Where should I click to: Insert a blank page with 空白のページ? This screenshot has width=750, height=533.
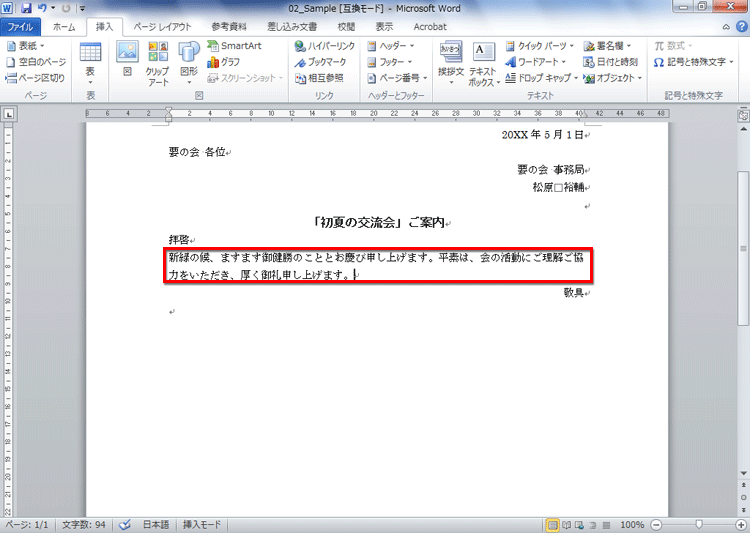point(36,62)
